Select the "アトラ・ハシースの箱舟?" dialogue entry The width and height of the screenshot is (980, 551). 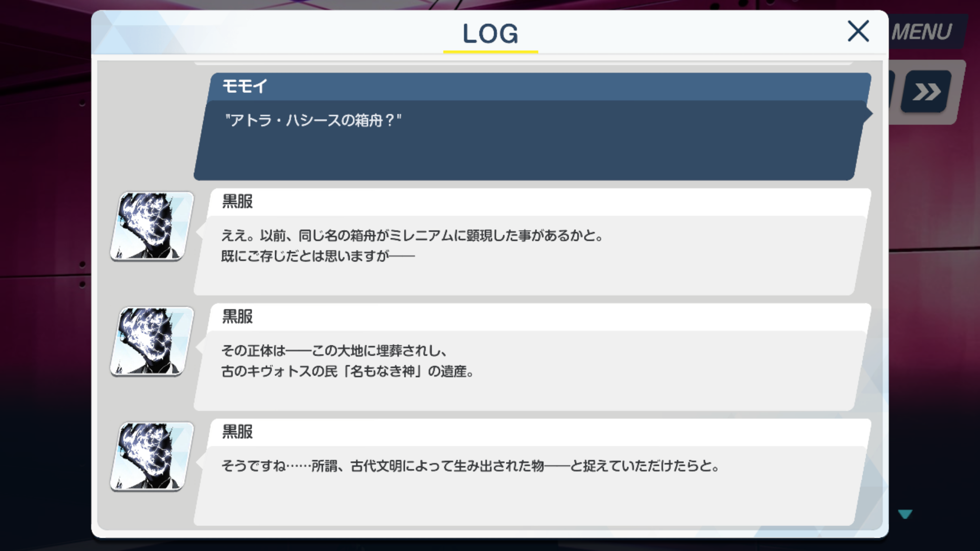click(313, 120)
